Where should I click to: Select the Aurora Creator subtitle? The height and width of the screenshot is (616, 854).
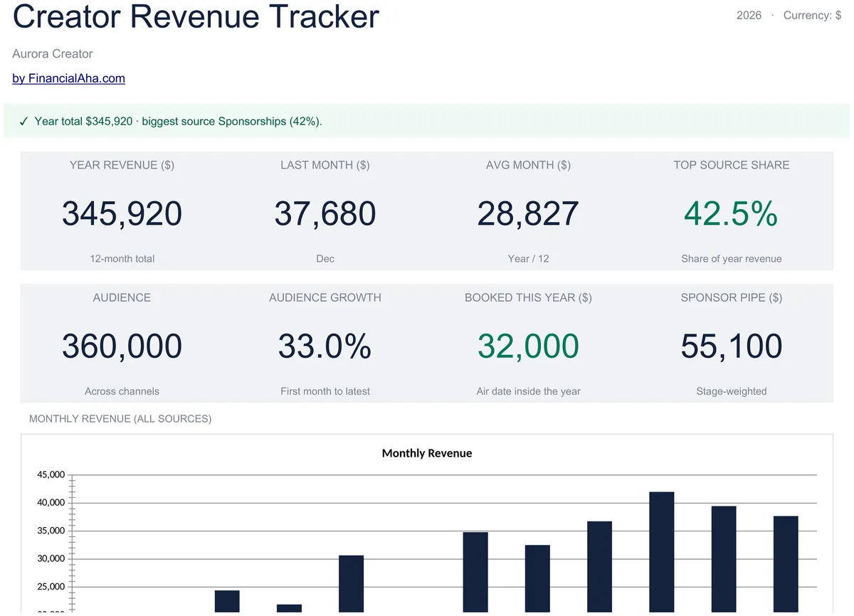click(x=53, y=54)
